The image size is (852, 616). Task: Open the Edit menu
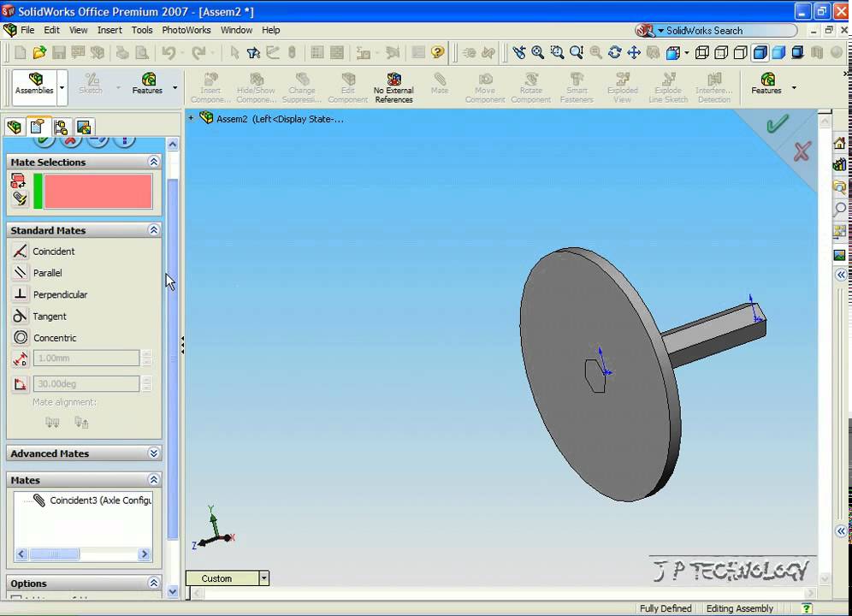51,30
